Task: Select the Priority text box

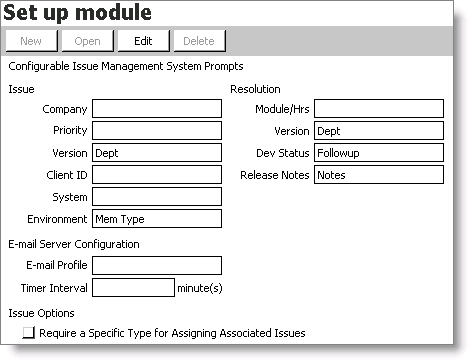Action: [x=157, y=130]
